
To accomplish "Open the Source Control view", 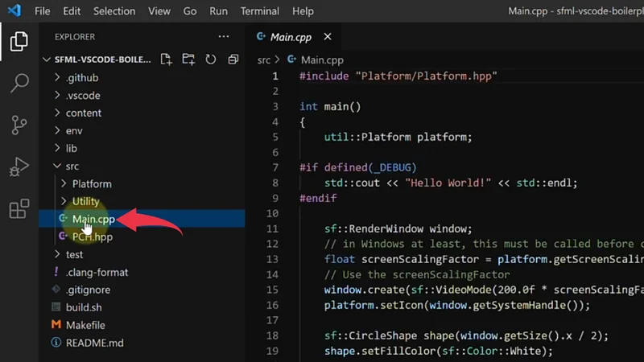I will point(19,125).
